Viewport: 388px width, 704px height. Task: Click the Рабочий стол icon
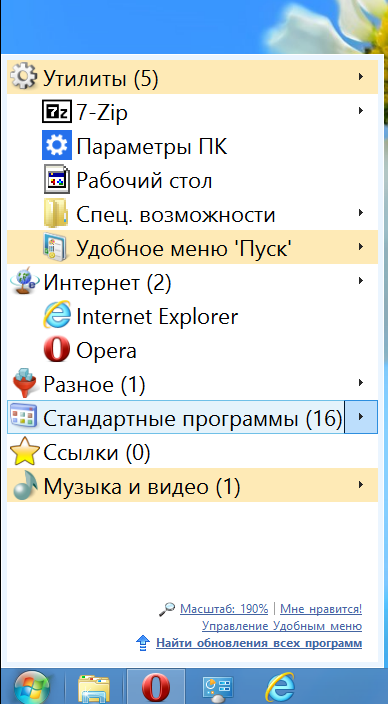tap(57, 179)
